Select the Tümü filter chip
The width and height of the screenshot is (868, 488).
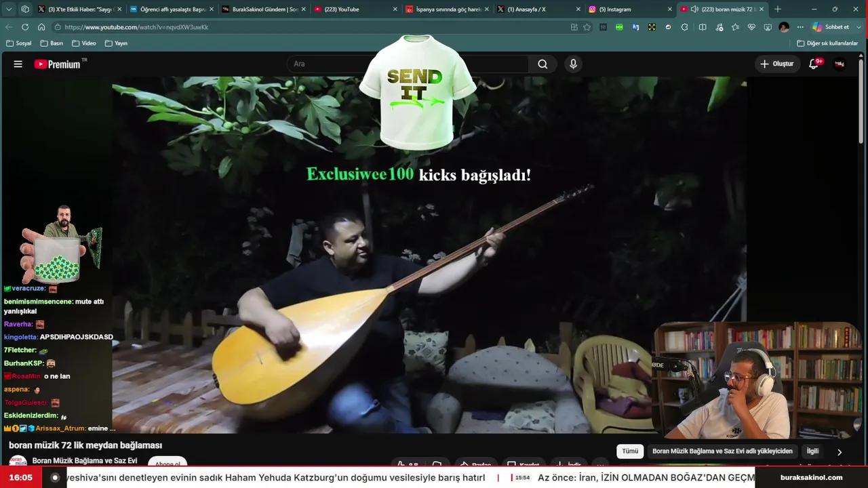630,451
